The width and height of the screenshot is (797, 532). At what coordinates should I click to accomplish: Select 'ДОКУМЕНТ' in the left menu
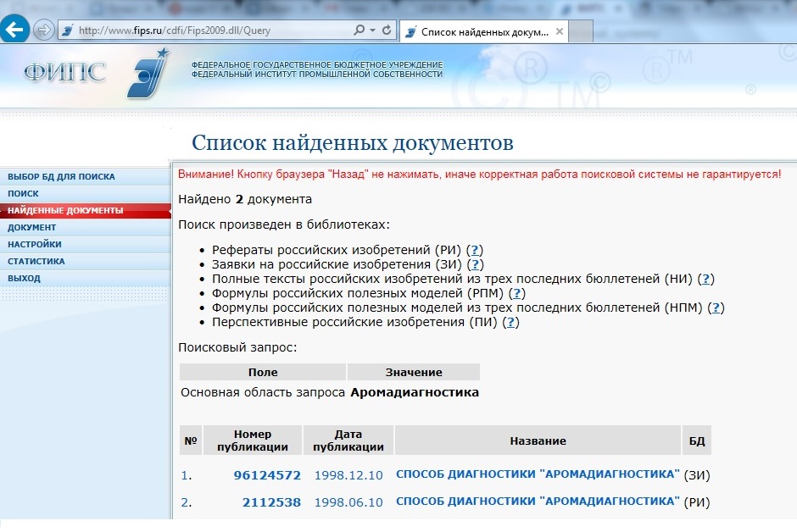31,228
